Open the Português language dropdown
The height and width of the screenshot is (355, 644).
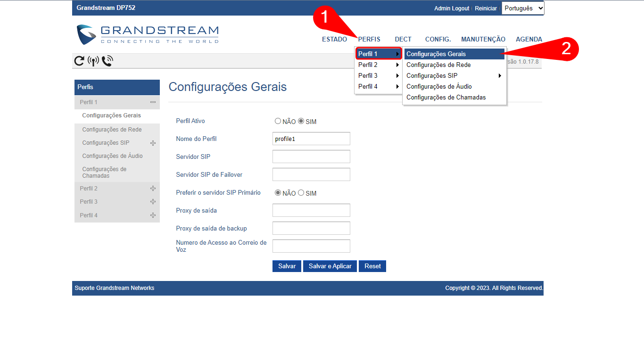[x=523, y=8]
